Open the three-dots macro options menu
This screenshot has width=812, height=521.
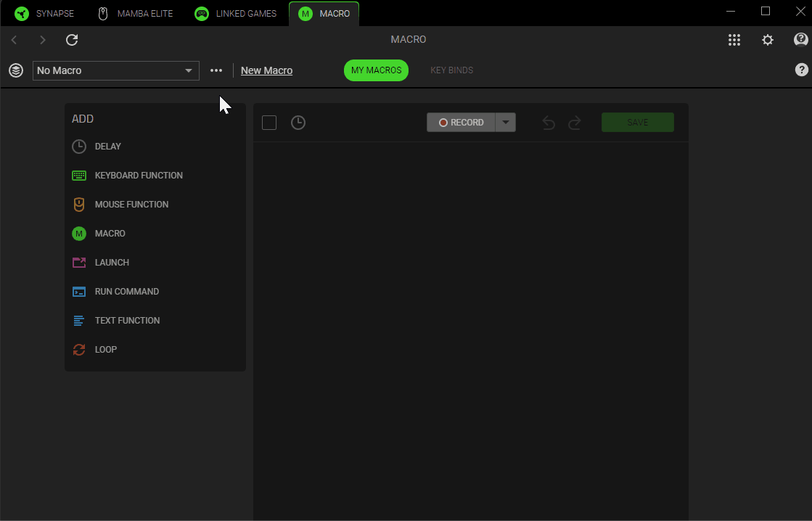pyautogui.click(x=216, y=70)
